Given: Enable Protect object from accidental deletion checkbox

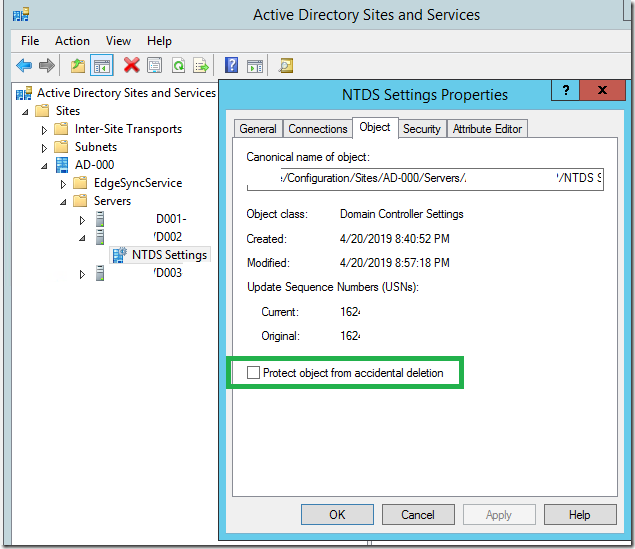Looking at the screenshot, I should (x=253, y=372).
